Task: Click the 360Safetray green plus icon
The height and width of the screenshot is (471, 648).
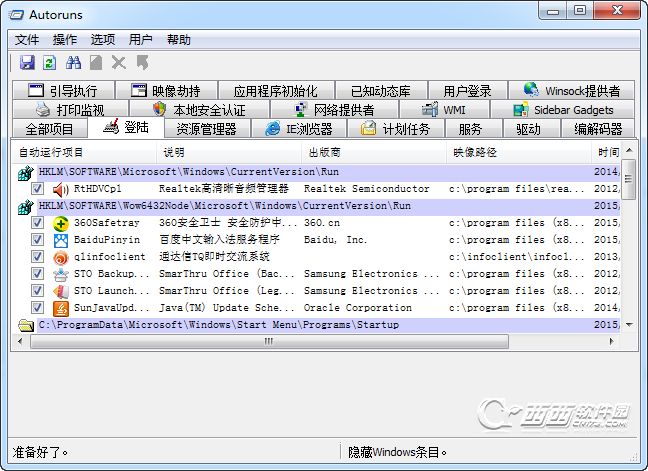Action: 61,224
